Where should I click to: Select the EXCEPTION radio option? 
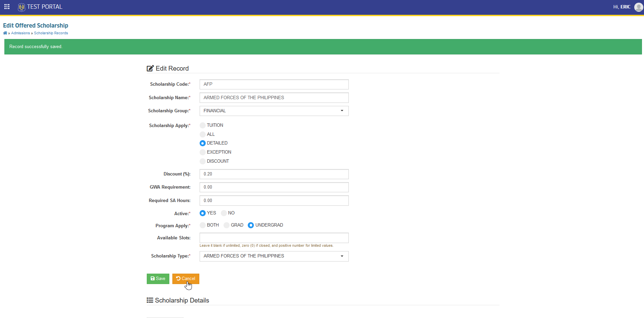[203, 152]
